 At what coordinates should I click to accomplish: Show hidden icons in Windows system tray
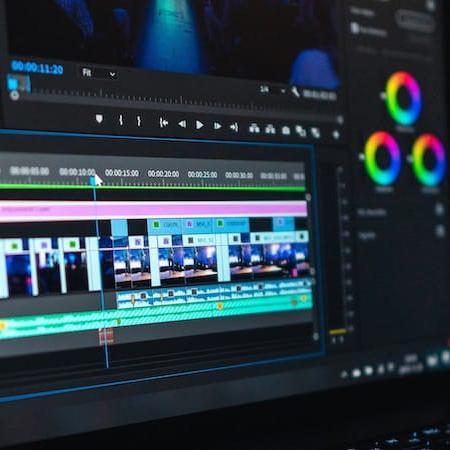pyautogui.click(x=345, y=374)
